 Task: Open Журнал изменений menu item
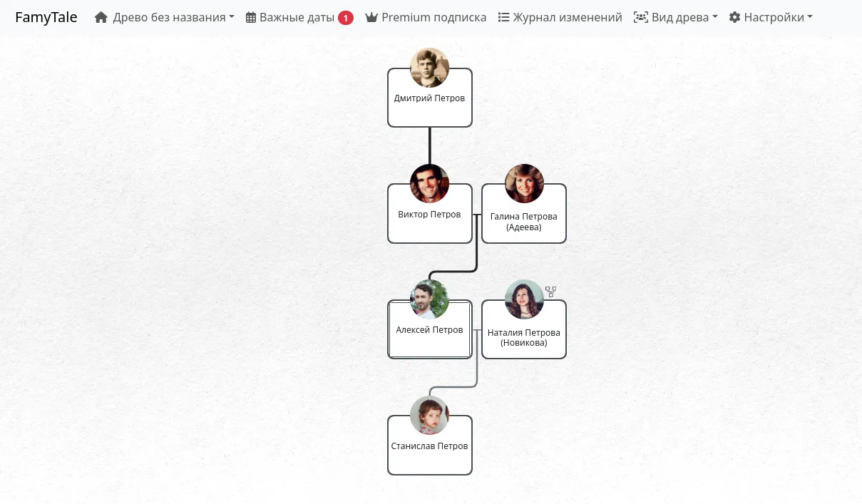point(567,17)
